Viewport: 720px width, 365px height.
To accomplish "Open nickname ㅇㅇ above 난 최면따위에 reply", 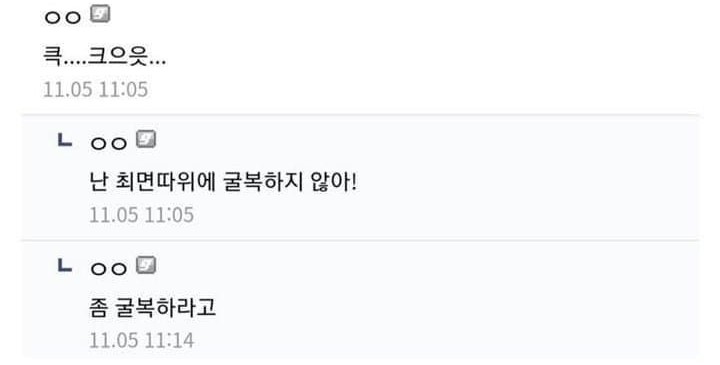I will point(108,143).
